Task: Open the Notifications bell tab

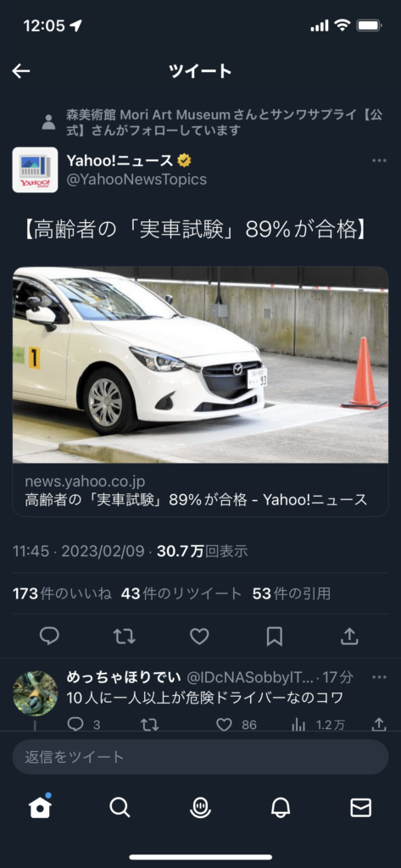Action: click(x=281, y=808)
